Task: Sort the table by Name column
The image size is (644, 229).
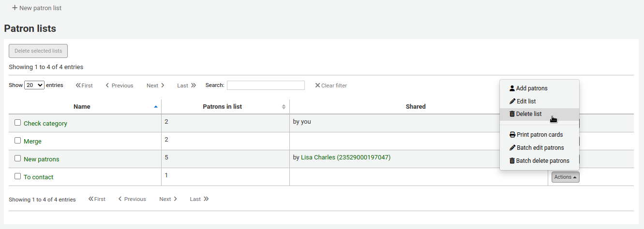Action: click(82, 106)
